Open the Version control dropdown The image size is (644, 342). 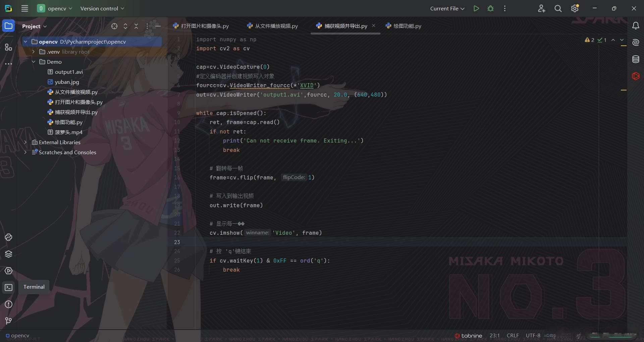(x=102, y=8)
